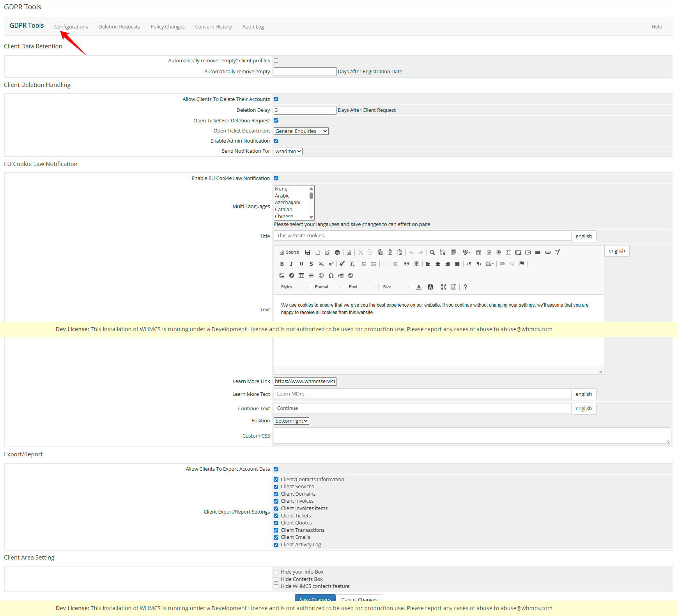Uncheck Client Tickets export option
Viewport: 678px width, 616px height.
[276, 516]
